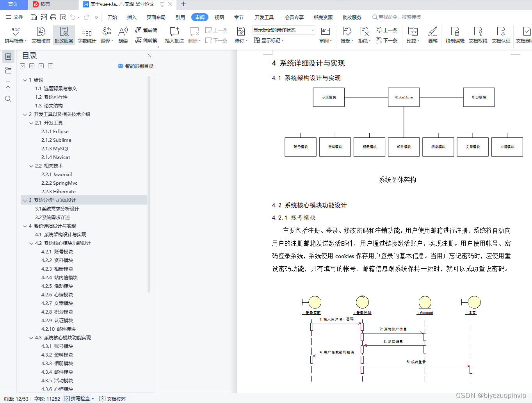The image size is (532, 403).
Task: Click the Track Changes 修订 icon
Action: pos(241,32)
